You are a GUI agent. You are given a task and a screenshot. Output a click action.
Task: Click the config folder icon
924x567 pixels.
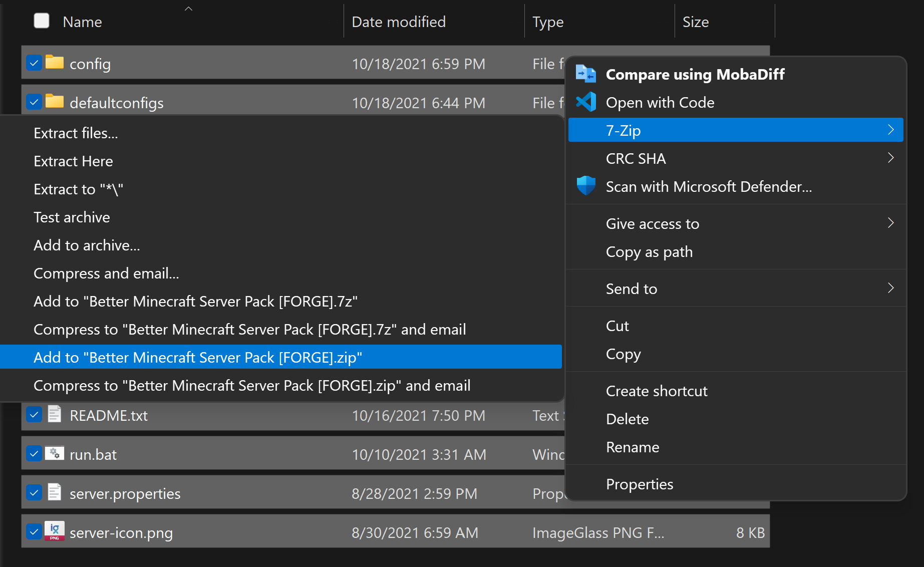coord(55,63)
